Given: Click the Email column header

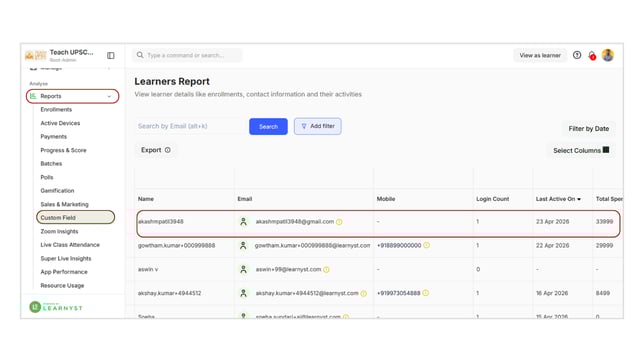Looking at the screenshot, I should click(x=244, y=199).
